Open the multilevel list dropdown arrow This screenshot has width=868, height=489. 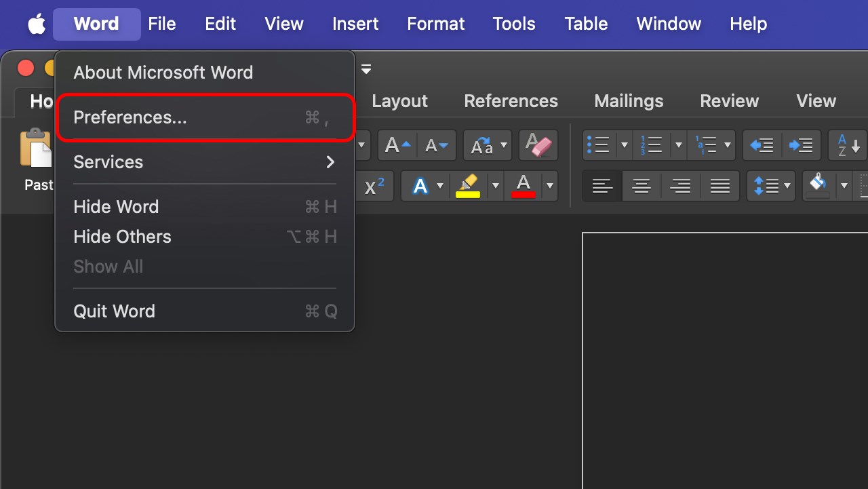(x=728, y=145)
